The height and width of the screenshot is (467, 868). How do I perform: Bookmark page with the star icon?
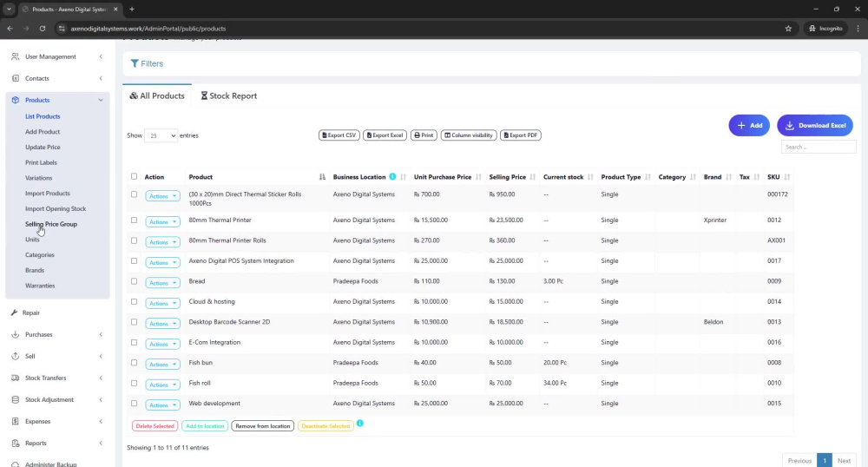tap(788, 29)
